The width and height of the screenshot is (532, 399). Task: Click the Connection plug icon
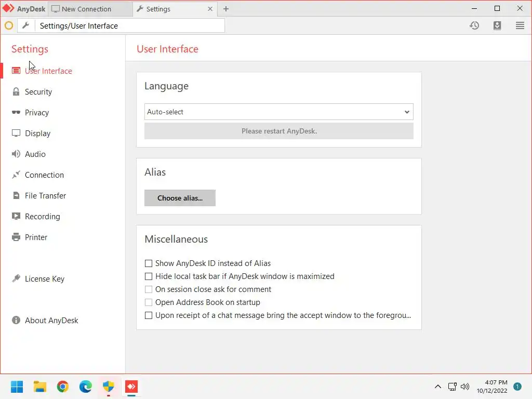tap(16, 175)
